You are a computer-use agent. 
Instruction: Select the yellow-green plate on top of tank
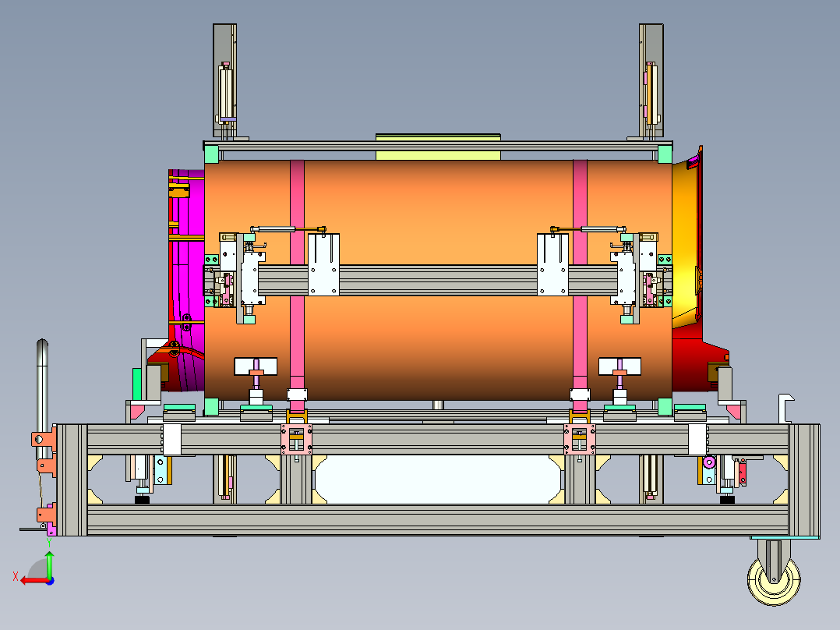click(438, 147)
